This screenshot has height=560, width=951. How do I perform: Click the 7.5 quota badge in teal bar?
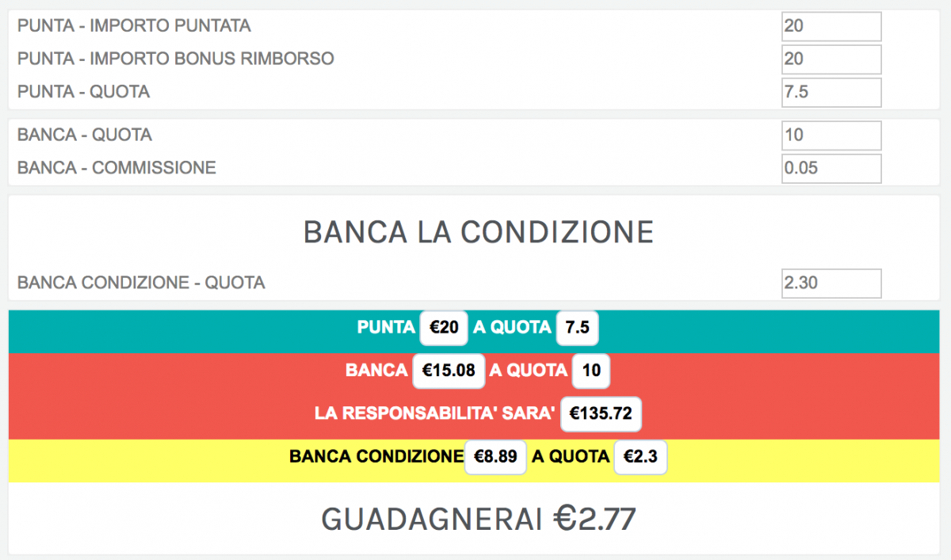point(578,328)
